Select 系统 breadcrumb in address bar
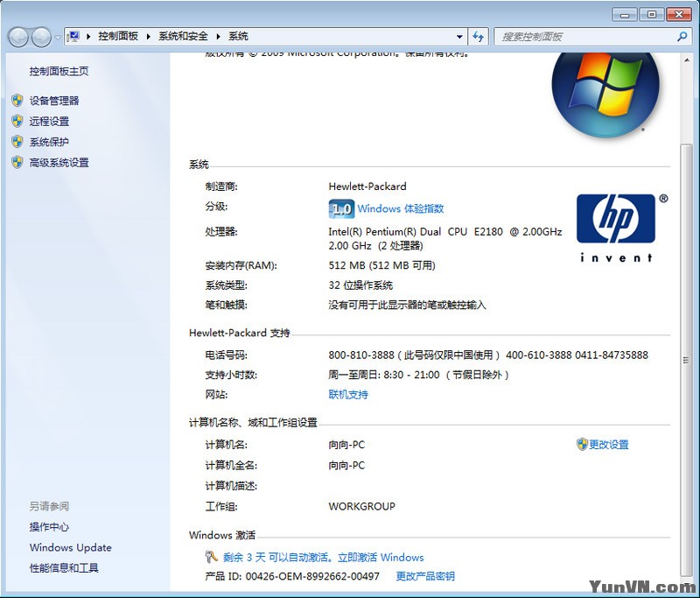Screen dimensions: 700x598 tap(238, 36)
